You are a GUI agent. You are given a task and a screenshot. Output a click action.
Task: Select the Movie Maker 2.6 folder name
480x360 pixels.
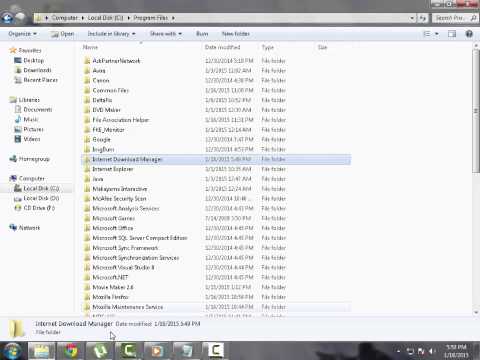(x=113, y=287)
